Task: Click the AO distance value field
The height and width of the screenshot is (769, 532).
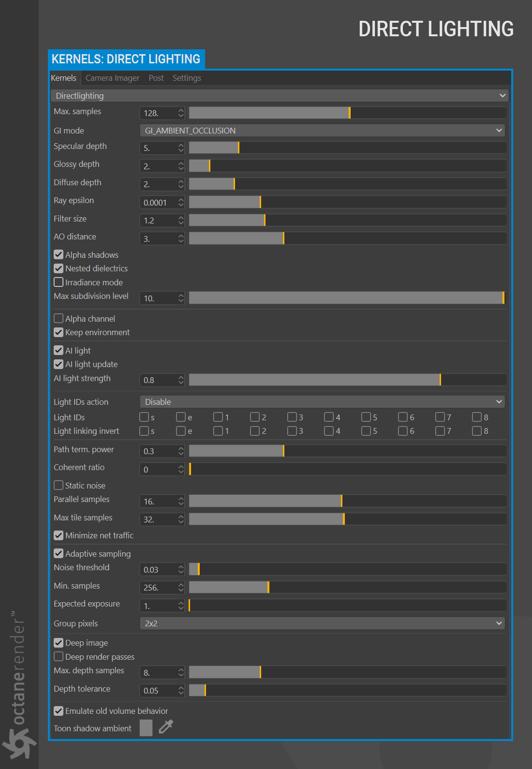Action: tap(158, 238)
